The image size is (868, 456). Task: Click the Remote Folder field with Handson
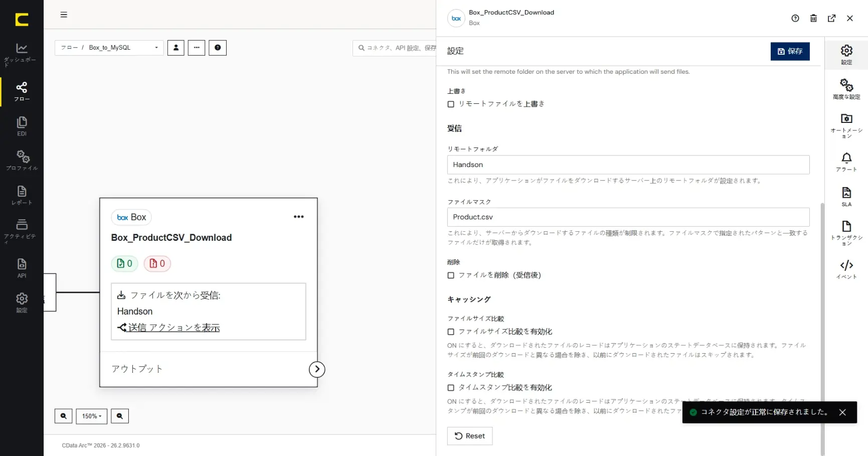click(628, 165)
